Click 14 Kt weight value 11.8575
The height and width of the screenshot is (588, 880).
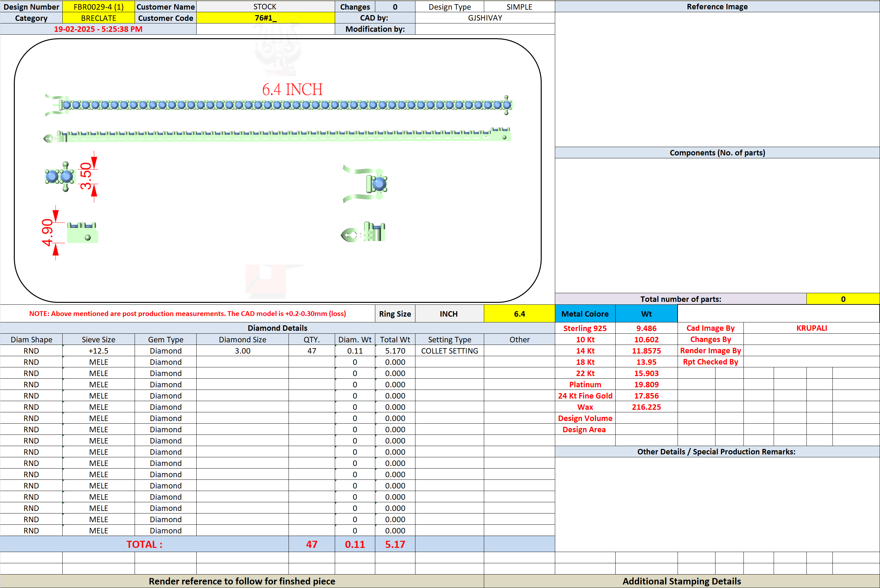pyautogui.click(x=646, y=351)
